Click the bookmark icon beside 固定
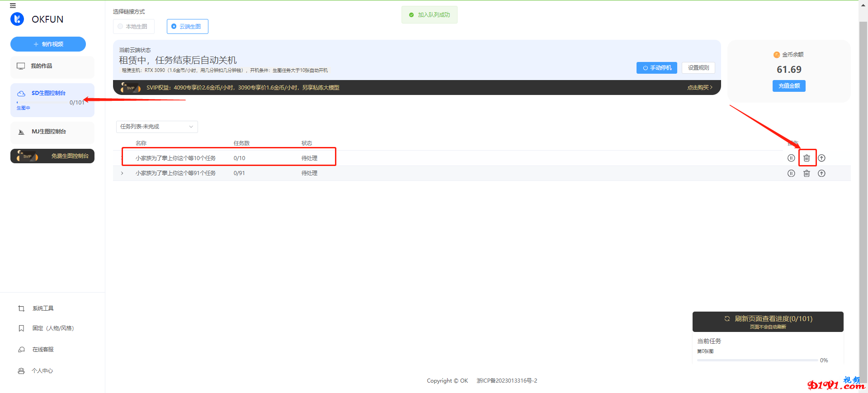Screen dimensions: 868x393 pyautogui.click(x=21, y=328)
